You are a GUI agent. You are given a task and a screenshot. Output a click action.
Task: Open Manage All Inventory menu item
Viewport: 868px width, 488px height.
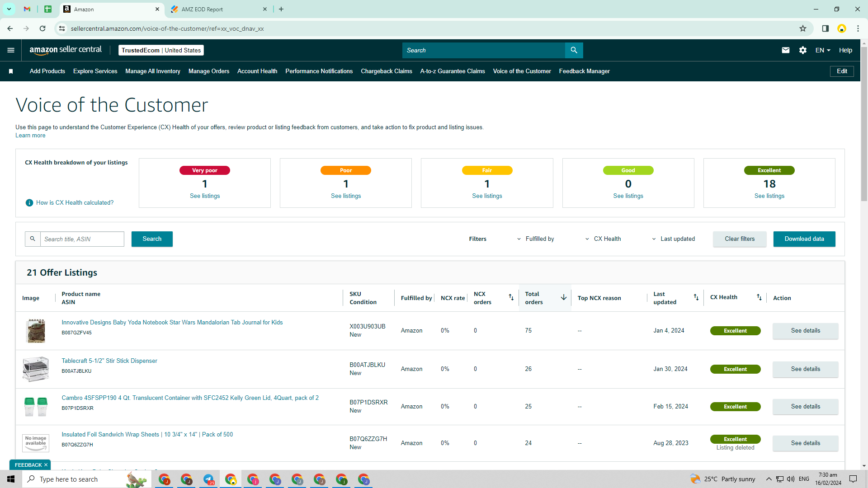point(153,71)
